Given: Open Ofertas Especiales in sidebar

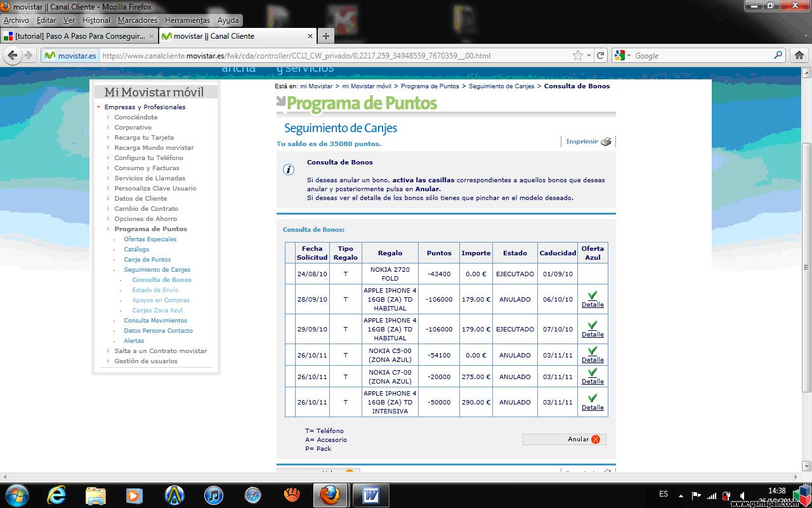Looking at the screenshot, I should pos(150,239).
